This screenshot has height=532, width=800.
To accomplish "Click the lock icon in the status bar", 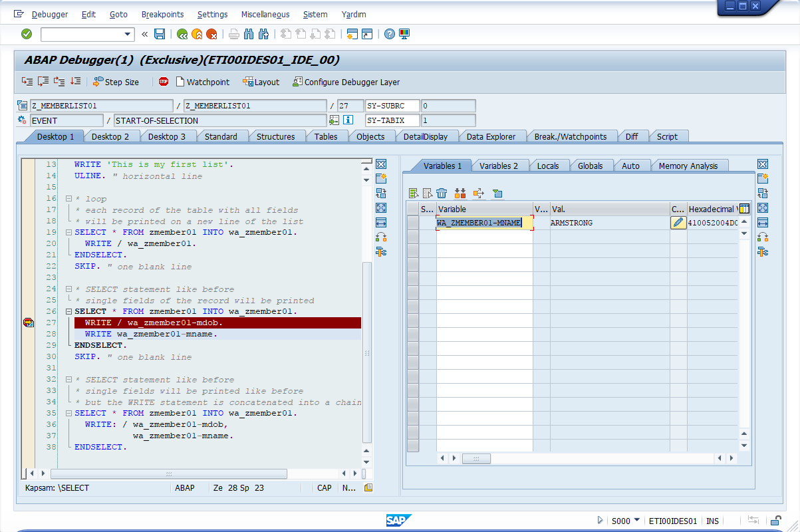I will [775, 521].
